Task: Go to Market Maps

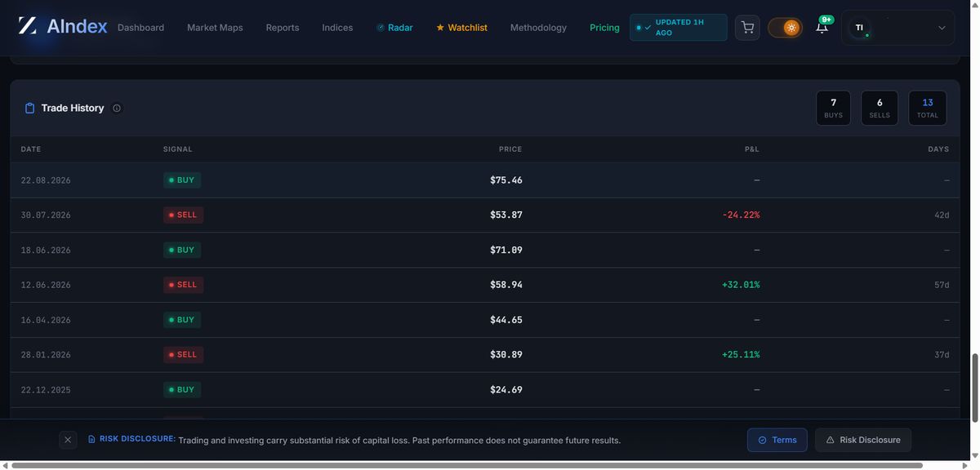Action: 215,28
